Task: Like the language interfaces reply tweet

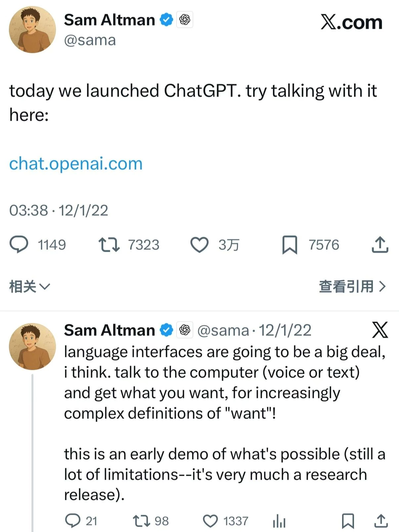Action: (x=210, y=521)
